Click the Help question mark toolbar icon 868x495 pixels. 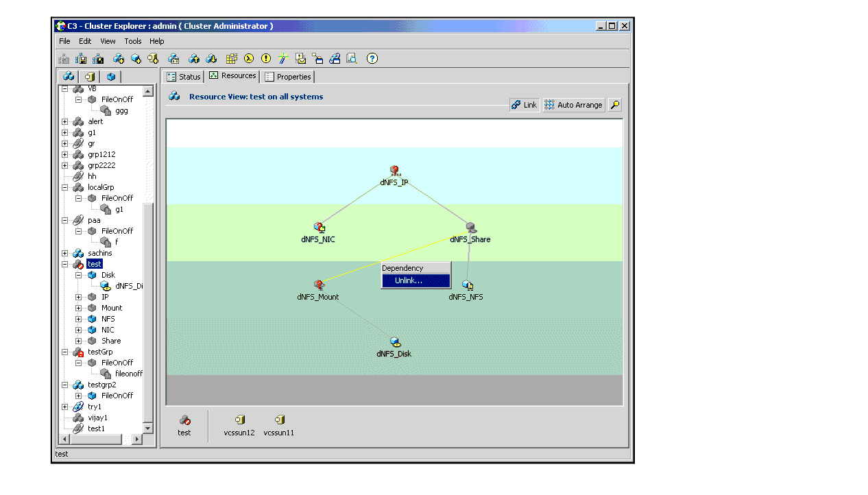point(372,59)
